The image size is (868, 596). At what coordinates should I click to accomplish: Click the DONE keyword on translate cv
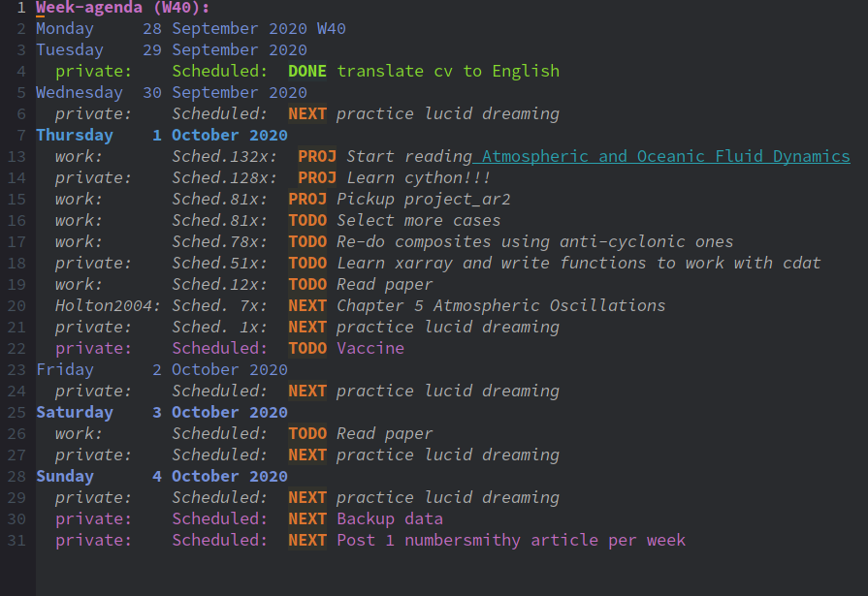307,72
